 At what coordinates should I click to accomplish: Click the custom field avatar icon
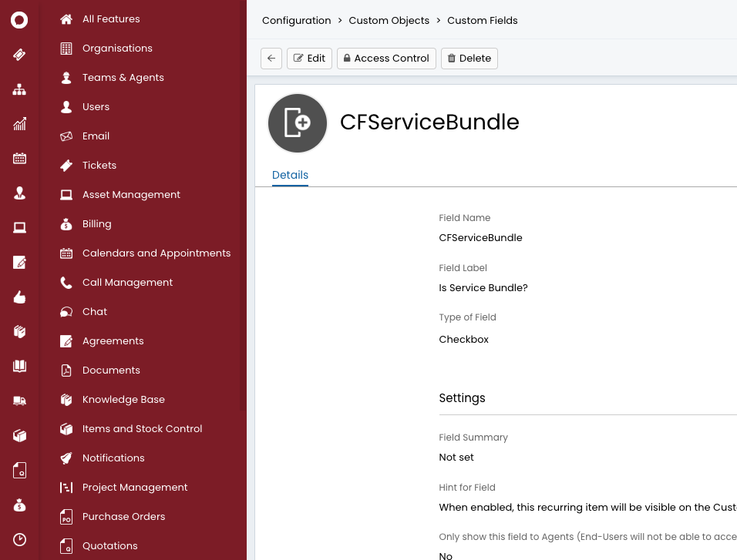(x=298, y=123)
